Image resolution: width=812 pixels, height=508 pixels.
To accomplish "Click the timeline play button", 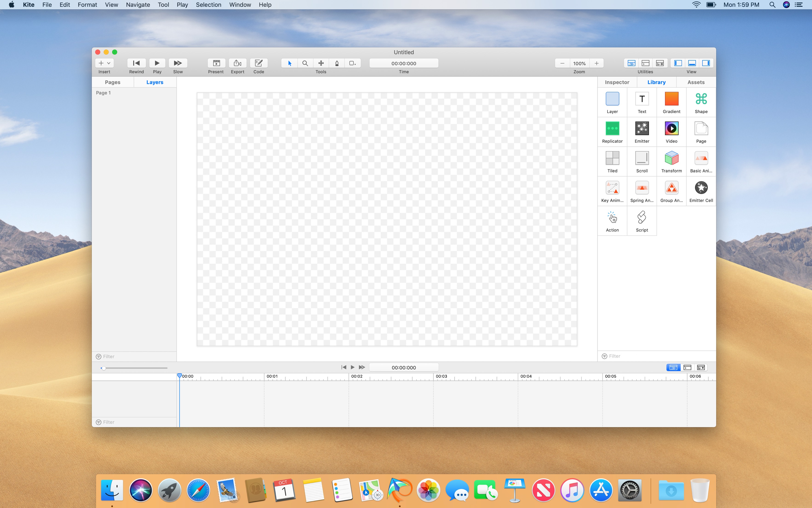I will point(353,368).
